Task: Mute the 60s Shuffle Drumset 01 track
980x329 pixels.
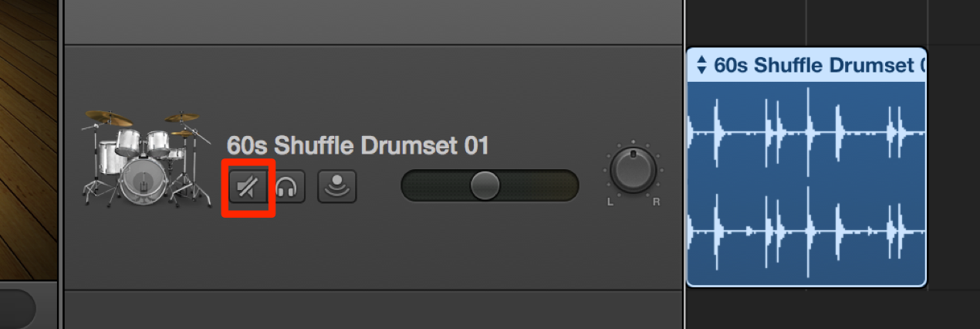Action: tap(248, 186)
